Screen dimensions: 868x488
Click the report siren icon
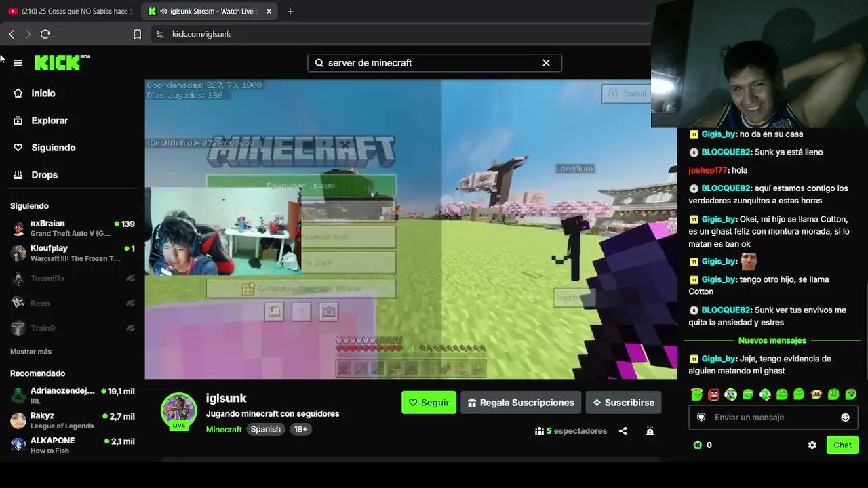tap(650, 431)
